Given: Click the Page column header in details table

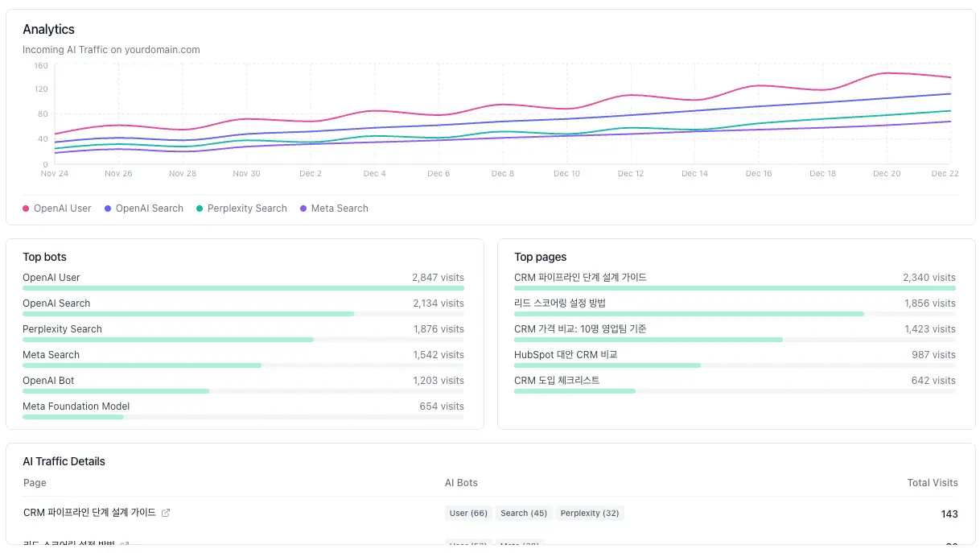Looking at the screenshot, I should [x=35, y=483].
